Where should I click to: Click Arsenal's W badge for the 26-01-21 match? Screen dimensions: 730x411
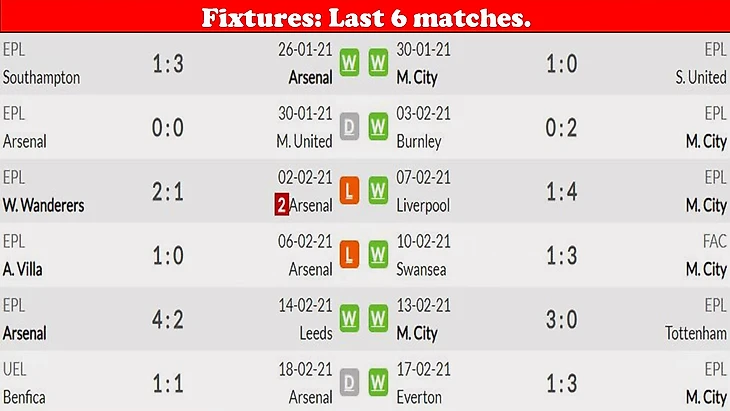click(349, 62)
